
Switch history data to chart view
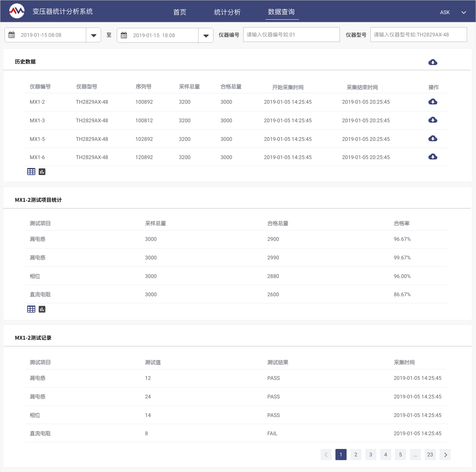[x=42, y=172]
